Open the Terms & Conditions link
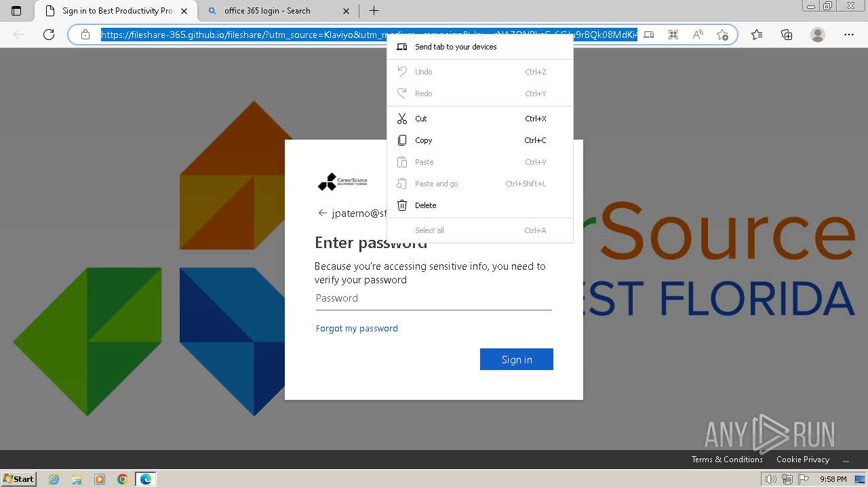Viewport: 868px width, 488px height. click(x=727, y=459)
